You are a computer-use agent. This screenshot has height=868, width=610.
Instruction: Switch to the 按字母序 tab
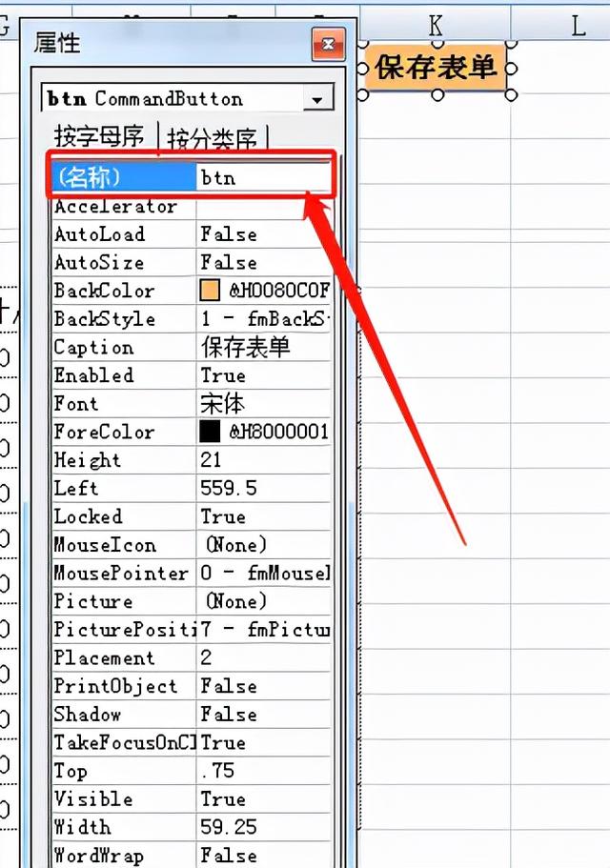point(98,138)
